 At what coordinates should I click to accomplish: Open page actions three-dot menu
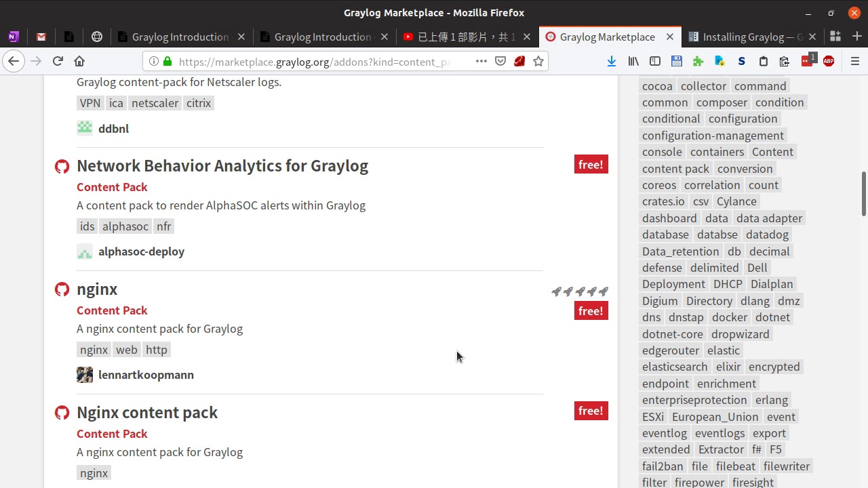(x=481, y=61)
